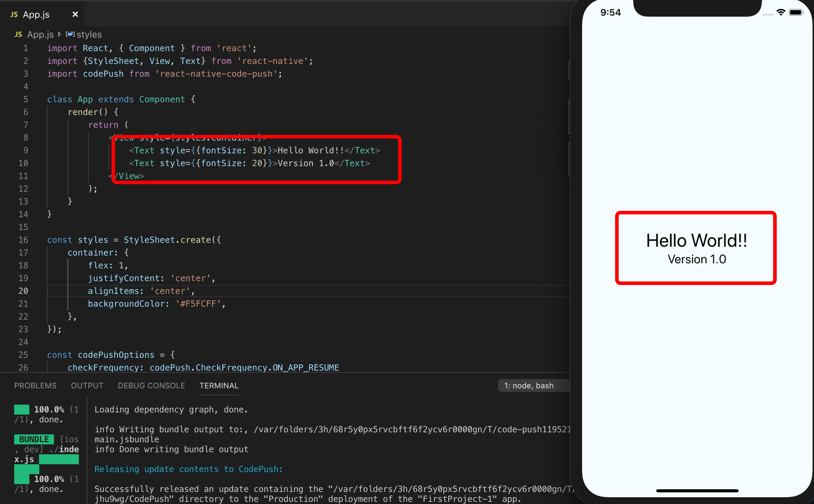Click the Wi-Fi icon in simulator status bar
814x504 pixels.
point(781,12)
